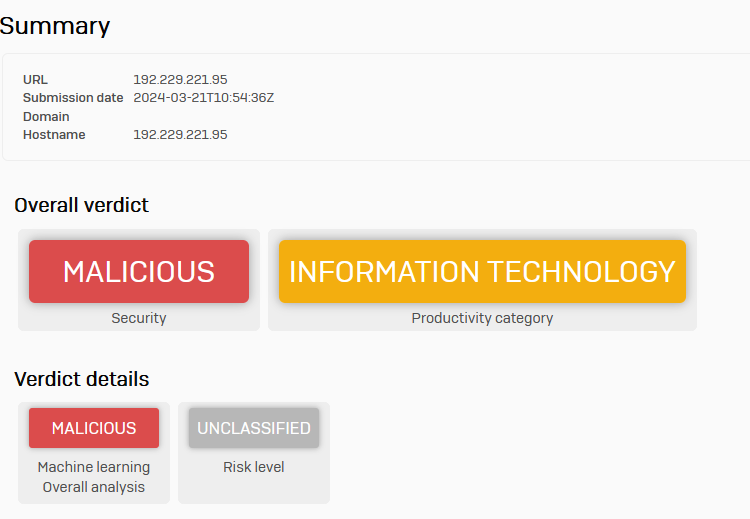Select the IP address beside Hostname

pos(180,135)
